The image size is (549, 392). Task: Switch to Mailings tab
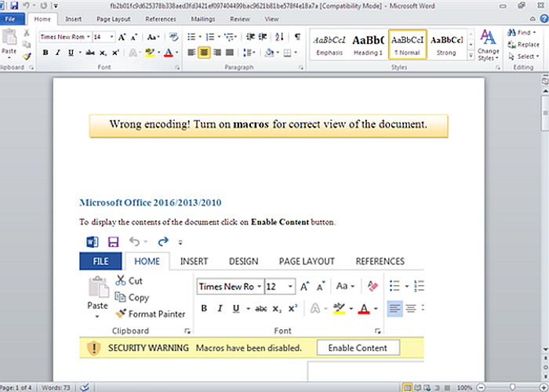(203, 20)
